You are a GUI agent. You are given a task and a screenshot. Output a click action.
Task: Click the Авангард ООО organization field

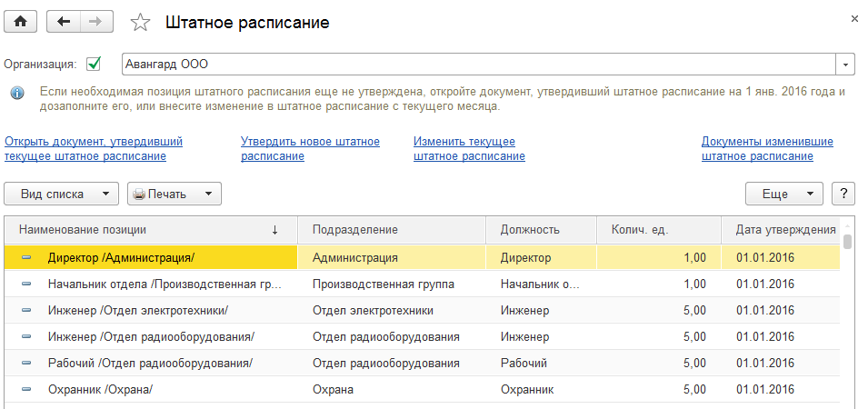coord(479,65)
